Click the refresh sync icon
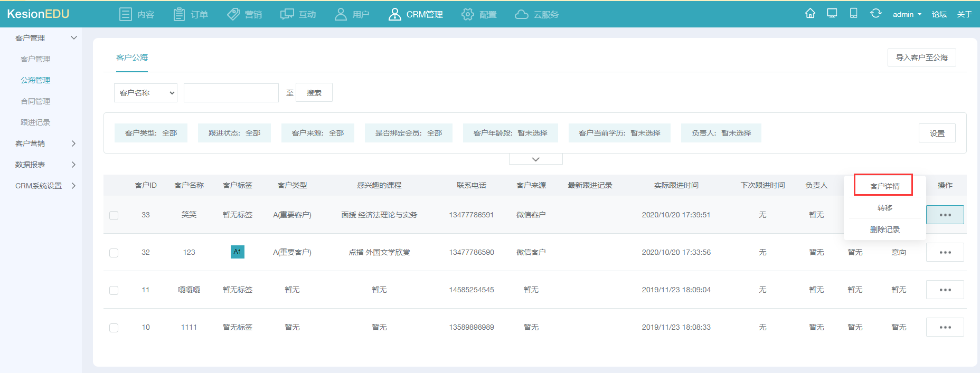 coord(876,13)
